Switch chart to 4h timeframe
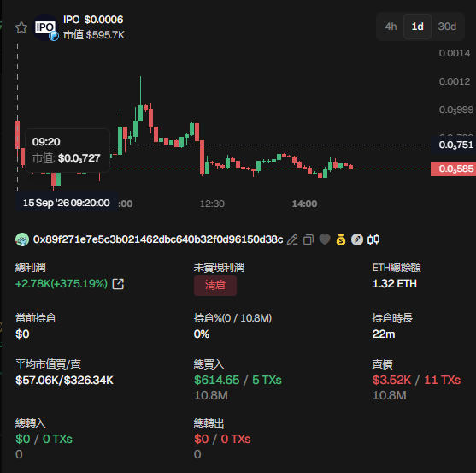The width and height of the screenshot is (476, 473). (x=391, y=27)
